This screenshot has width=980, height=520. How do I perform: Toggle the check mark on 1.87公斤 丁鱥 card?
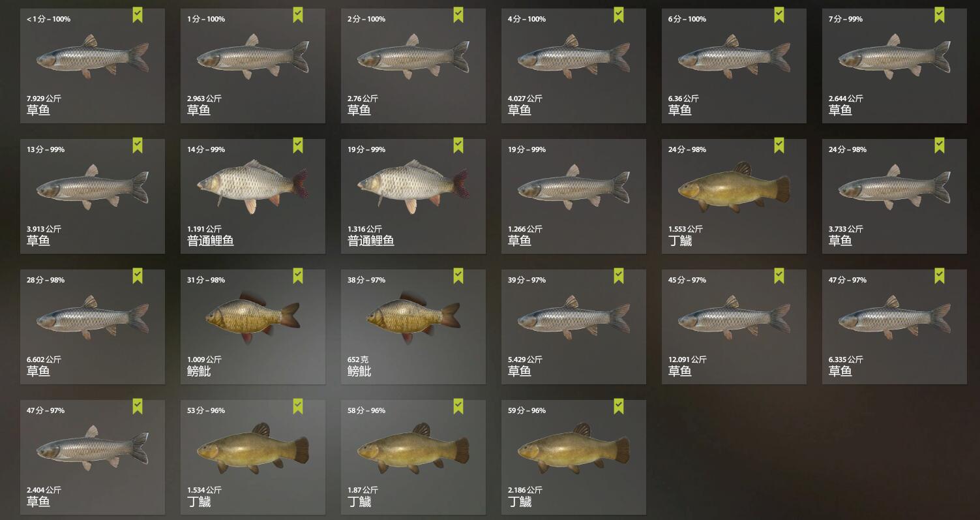(x=458, y=406)
